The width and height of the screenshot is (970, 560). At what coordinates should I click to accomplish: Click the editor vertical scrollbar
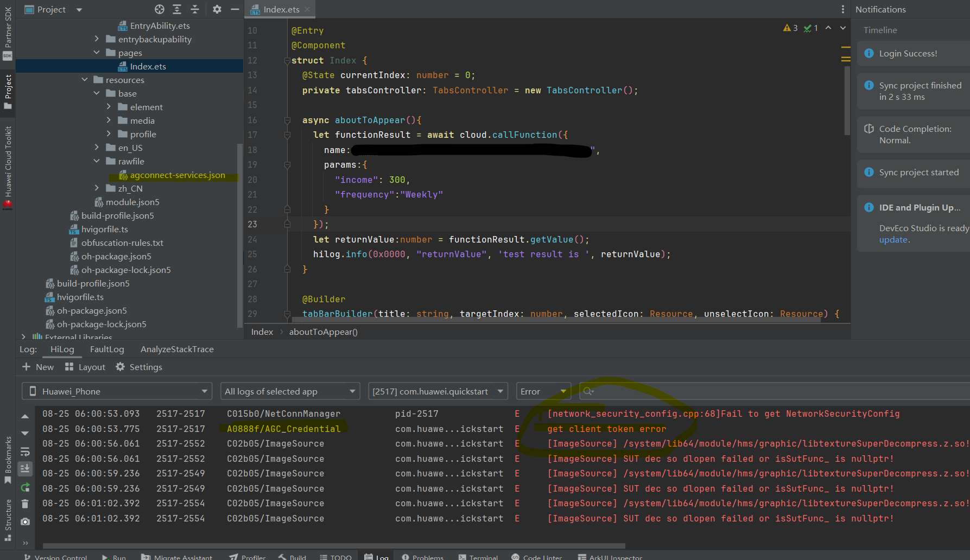click(847, 100)
